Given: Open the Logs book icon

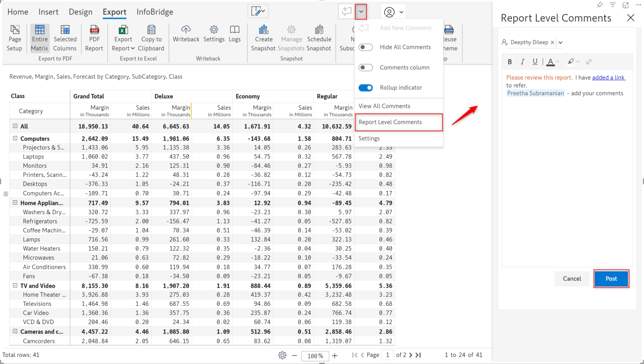Looking at the screenshot, I should tap(235, 30).
